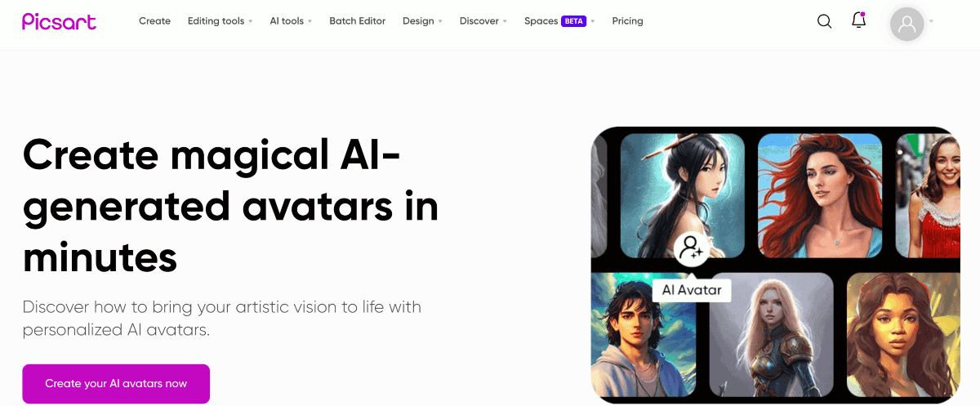Screen dimensions: 980x406
Task: Select the red-haired woman avatar thumbnail
Action: click(820, 196)
